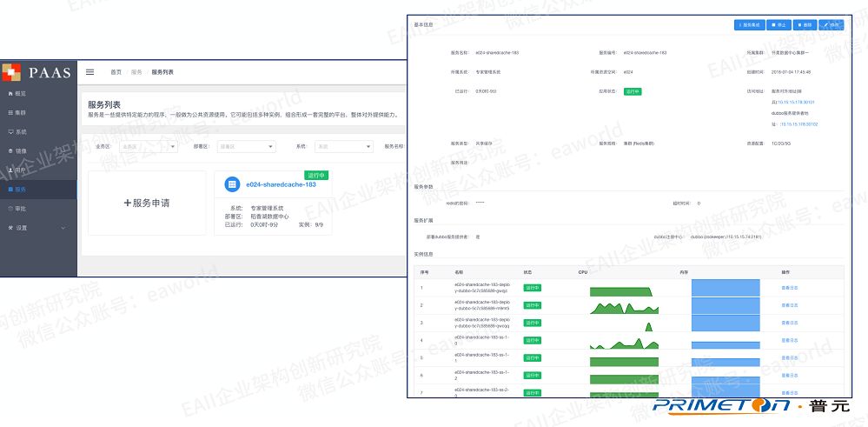The image size is (868, 427).
Task: Click the 删除 button in the detail window
Action: (x=805, y=25)
